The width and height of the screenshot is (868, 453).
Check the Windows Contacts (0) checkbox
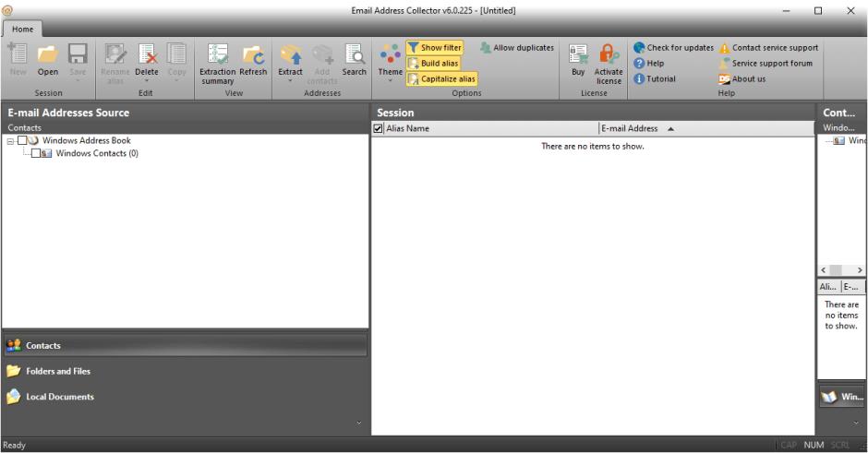pyautogui.click(x=35, y=153)
